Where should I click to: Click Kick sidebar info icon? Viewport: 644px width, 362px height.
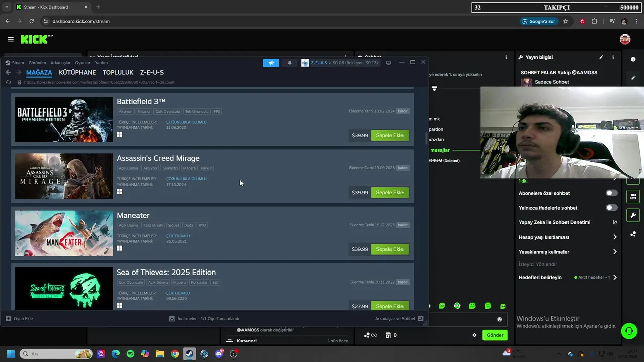pyautogui.click(x=633, y=59)
